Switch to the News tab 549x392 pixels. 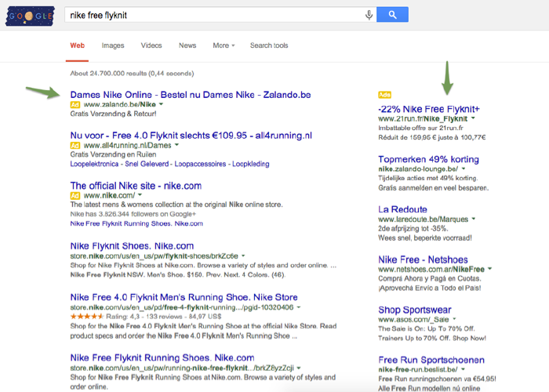(187, 45)
